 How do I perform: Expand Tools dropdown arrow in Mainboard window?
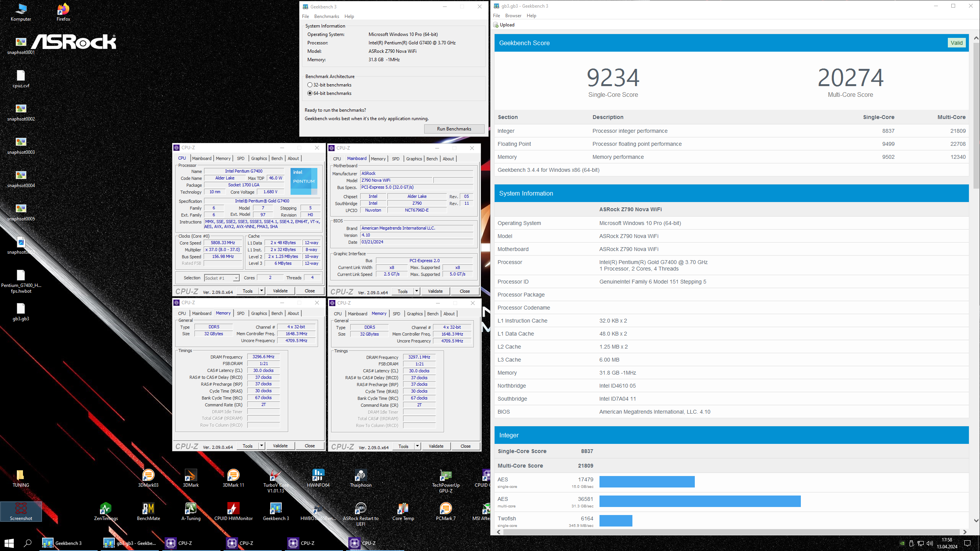pyautogui.click(x=416, y=291)
